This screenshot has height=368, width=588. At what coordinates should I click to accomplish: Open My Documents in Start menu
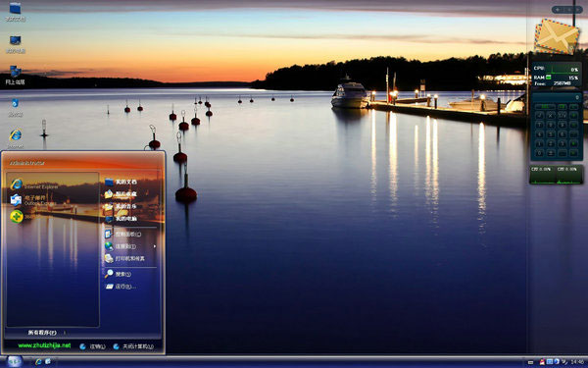point(121,183)
